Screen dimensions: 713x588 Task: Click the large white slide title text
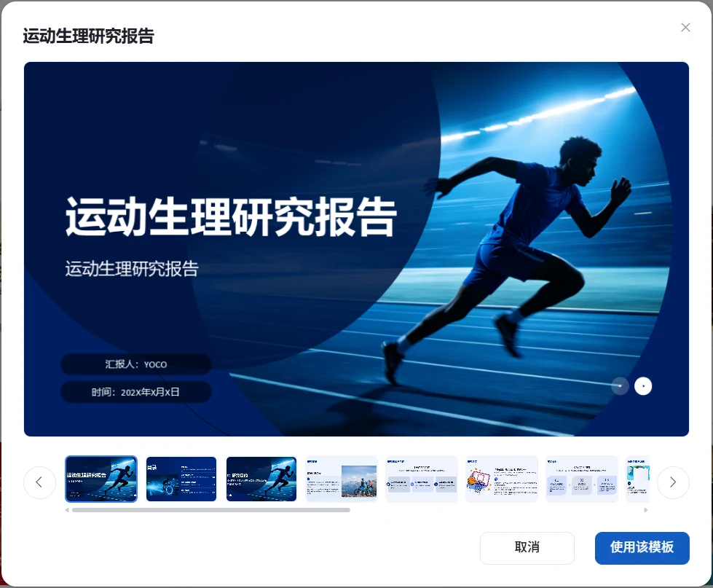click(x=231, y=217)
